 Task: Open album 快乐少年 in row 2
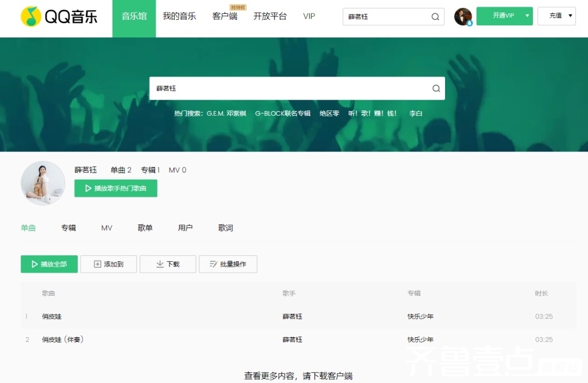tap(420, 340)
